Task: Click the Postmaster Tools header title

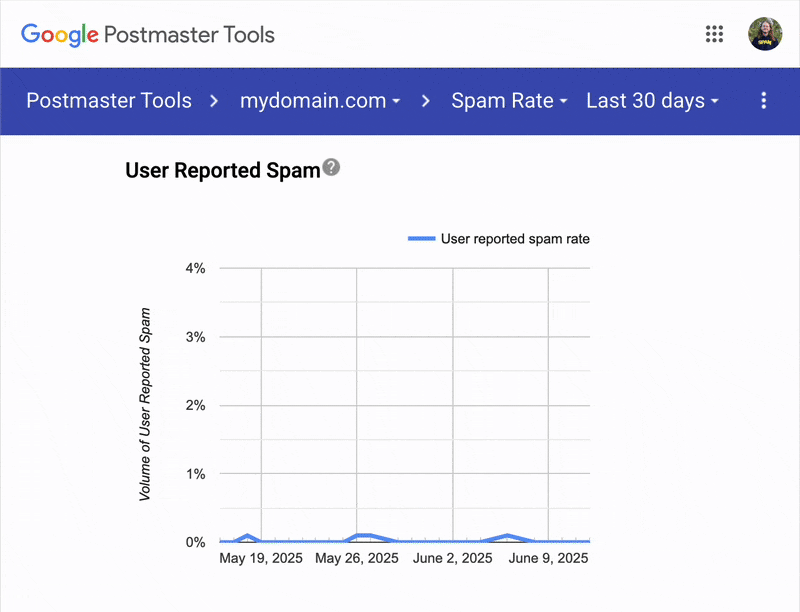Action: 189,35
